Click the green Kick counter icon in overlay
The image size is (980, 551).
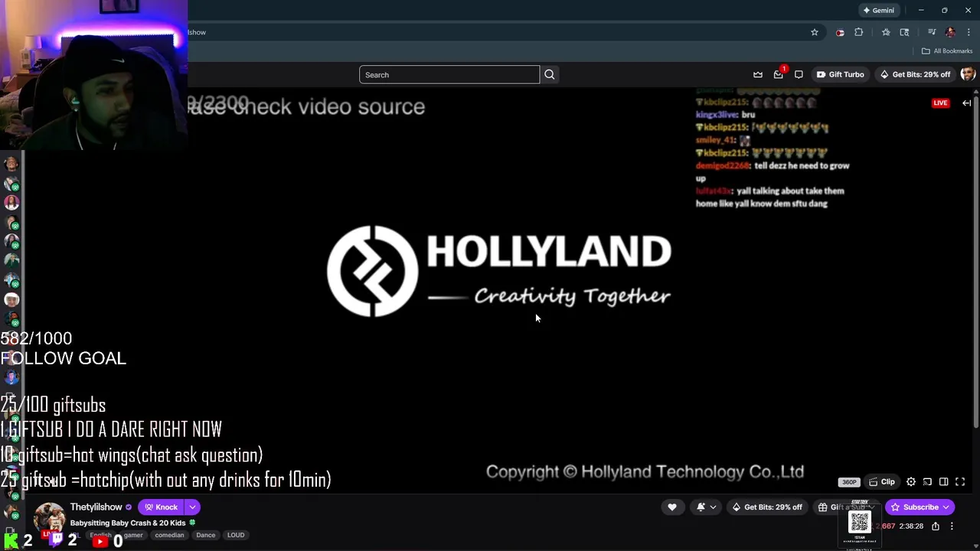11,541
